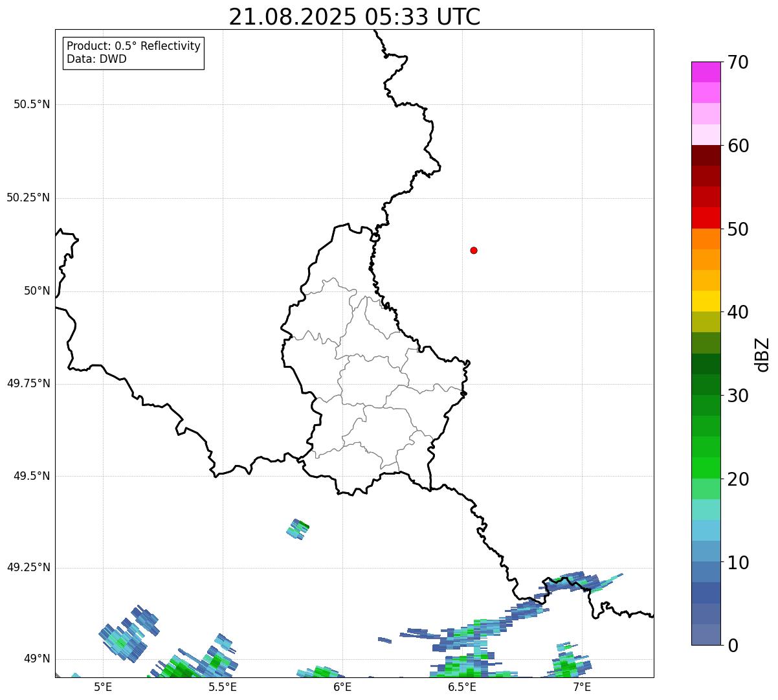Image resolution: width=778 pixels, height=700 pixels.
Task: Click the colorbar tick label '50'
Action: 738,229
